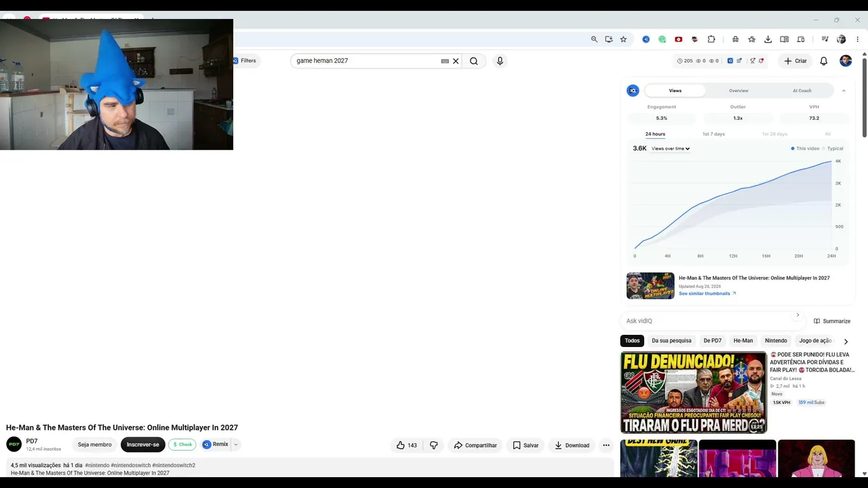Select the He-Man filter chip
This screenshot has height=488, width=868.
point(743,341)
